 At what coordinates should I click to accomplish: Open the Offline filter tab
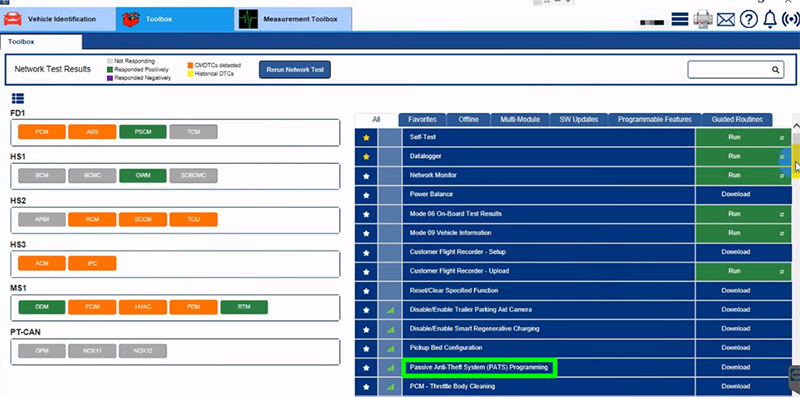(x=468, y=119)
